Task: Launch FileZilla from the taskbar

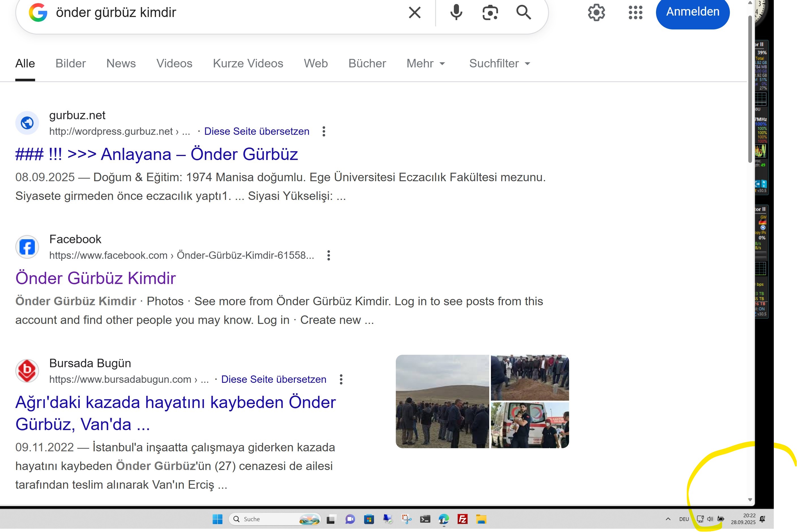Action: (462, 519)
